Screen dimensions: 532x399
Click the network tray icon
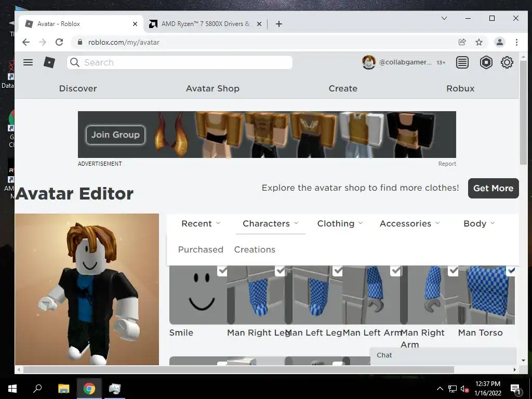click(453, 389)
